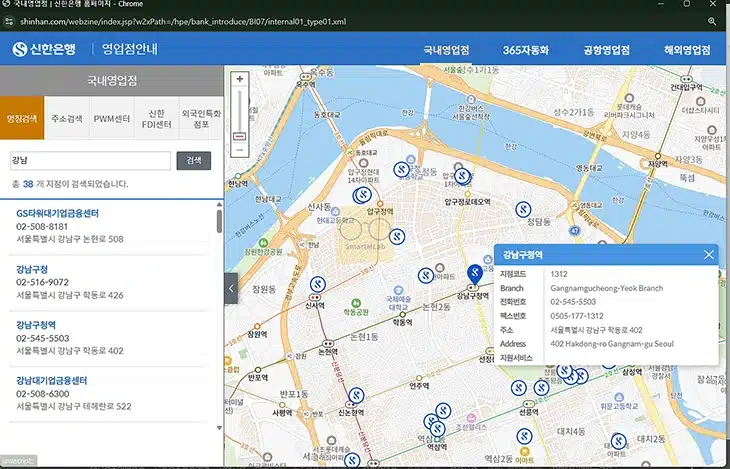730x469 pixels.
Task: Switch to the PWM센터 tab
Action: (112, 118)
